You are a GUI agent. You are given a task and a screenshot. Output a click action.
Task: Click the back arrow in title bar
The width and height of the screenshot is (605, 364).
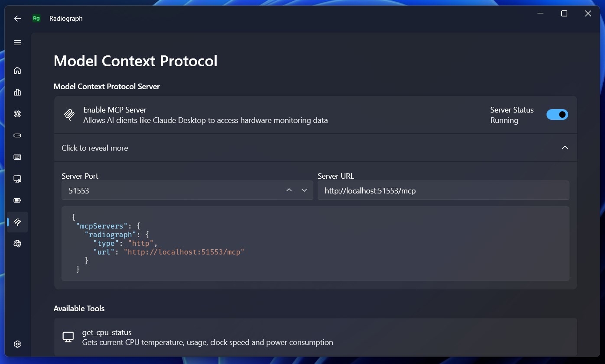(17, 19)
